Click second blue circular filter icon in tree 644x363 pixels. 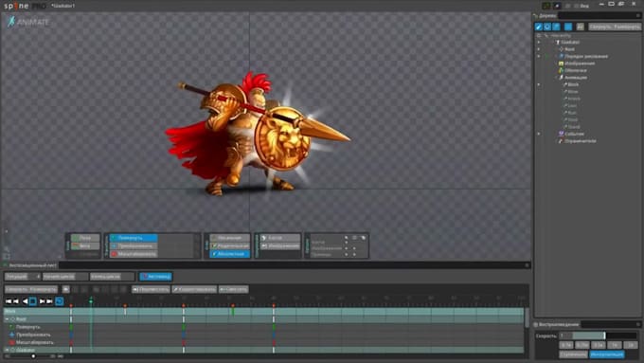[x=547, y=27]
